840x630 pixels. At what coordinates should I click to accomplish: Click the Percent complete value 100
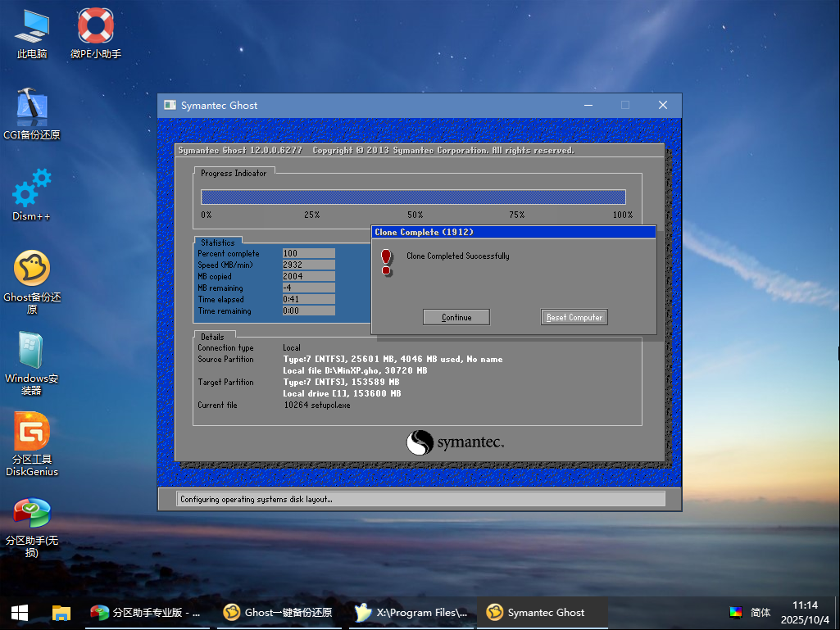[x=309, y=253]
